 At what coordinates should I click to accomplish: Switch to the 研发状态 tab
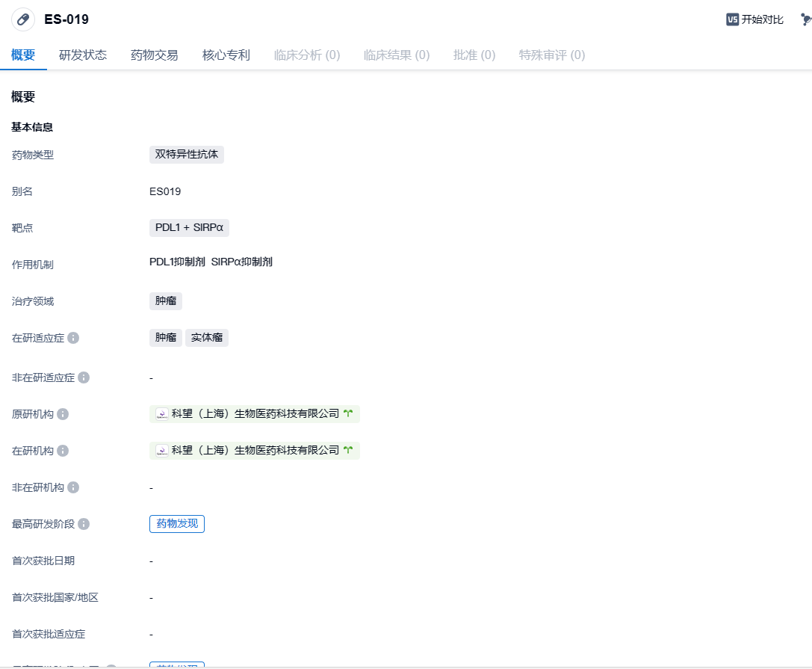(x=83, y=55)
